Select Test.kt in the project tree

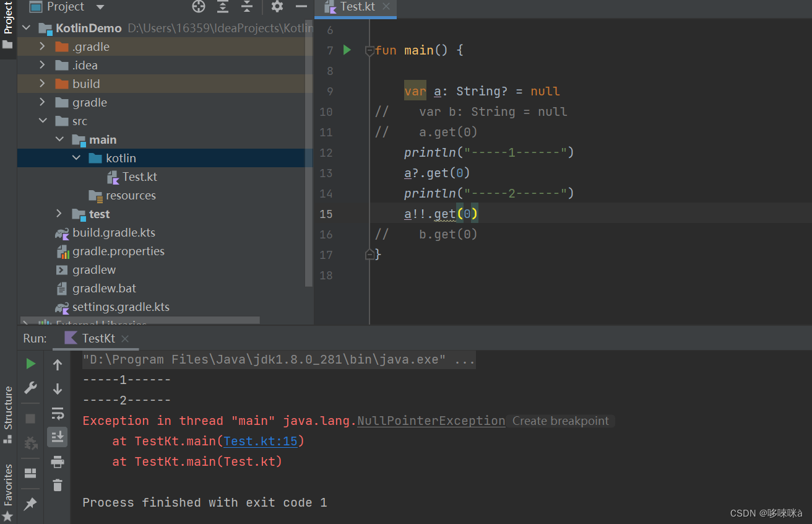click(x=140, y=177)
